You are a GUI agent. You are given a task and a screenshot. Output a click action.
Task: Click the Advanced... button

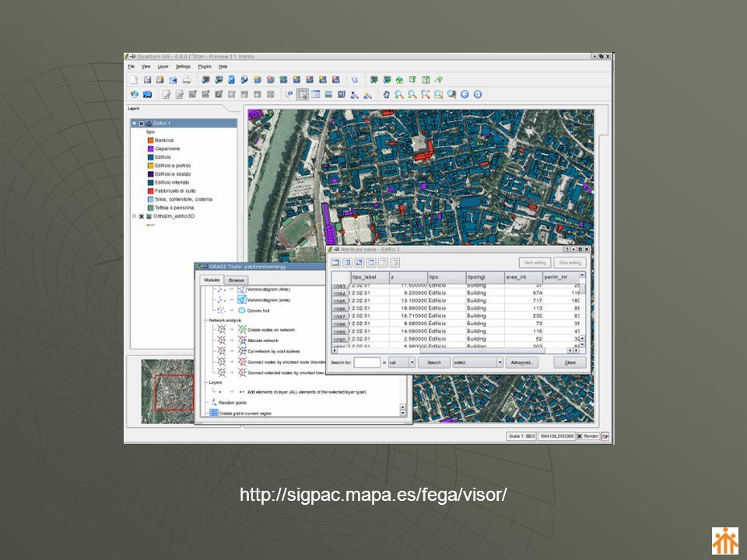(x=521, y=362)
